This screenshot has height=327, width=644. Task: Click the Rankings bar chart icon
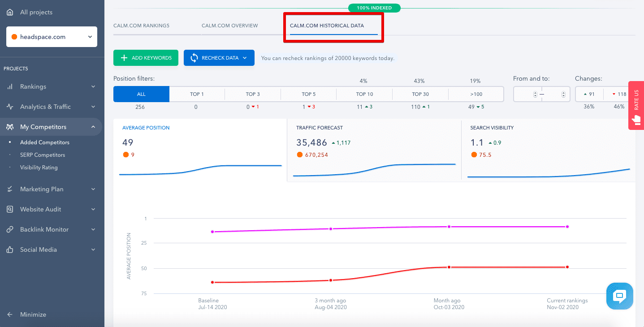[10, 86]
